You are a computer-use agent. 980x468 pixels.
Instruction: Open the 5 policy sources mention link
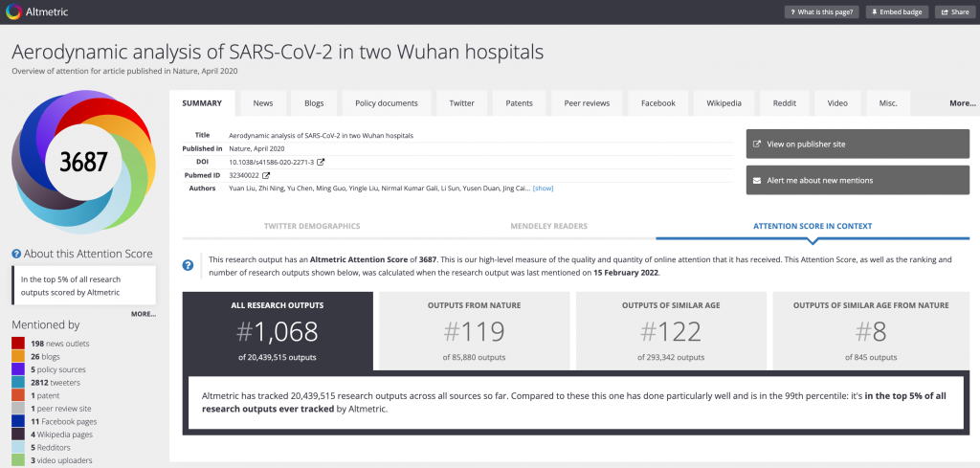[58, 369]
